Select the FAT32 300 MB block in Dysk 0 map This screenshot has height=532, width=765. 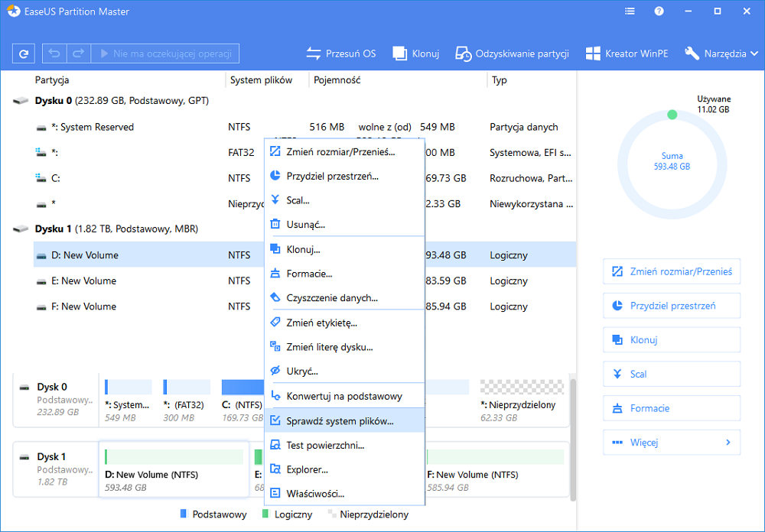pyautogui.click(x=187, y=401)
